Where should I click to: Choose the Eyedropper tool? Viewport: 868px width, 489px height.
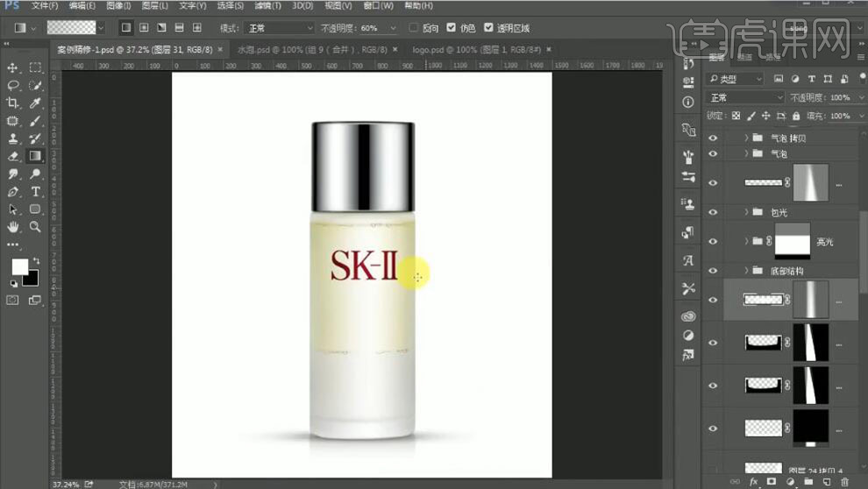tap(36, 103)
